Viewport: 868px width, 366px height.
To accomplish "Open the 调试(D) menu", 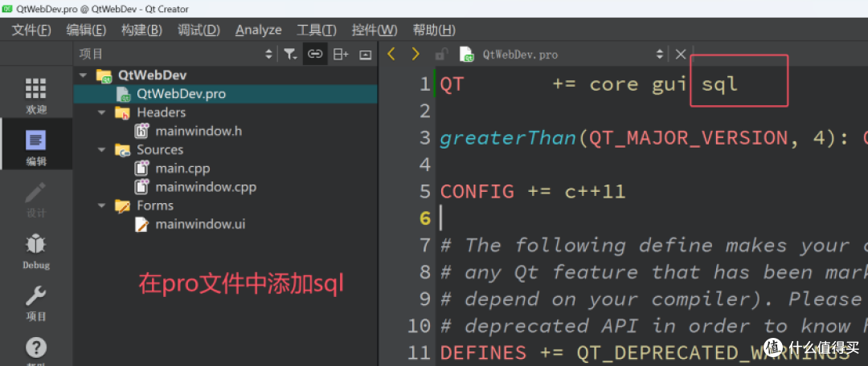I will tap(199, 30).
